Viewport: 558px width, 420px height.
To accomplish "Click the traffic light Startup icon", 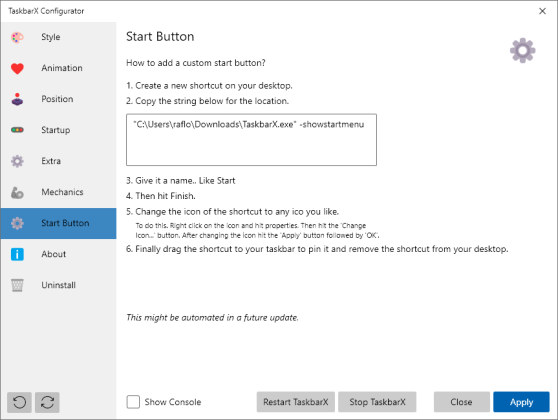I will pyautogui.click(x=17, y=130).
